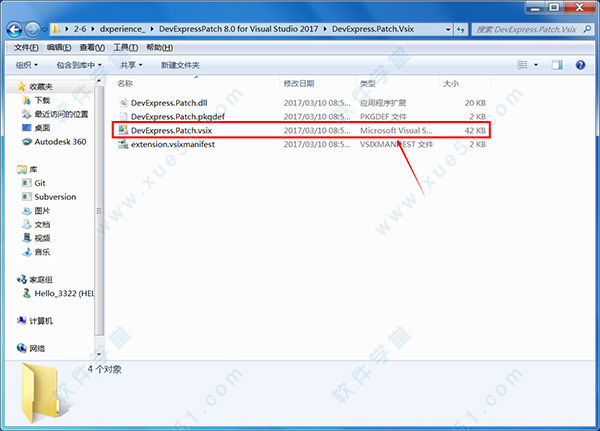Toggle the preview pane icon
Image resolution: width=600 pixels, height=431 pixels.
(557, 65)
